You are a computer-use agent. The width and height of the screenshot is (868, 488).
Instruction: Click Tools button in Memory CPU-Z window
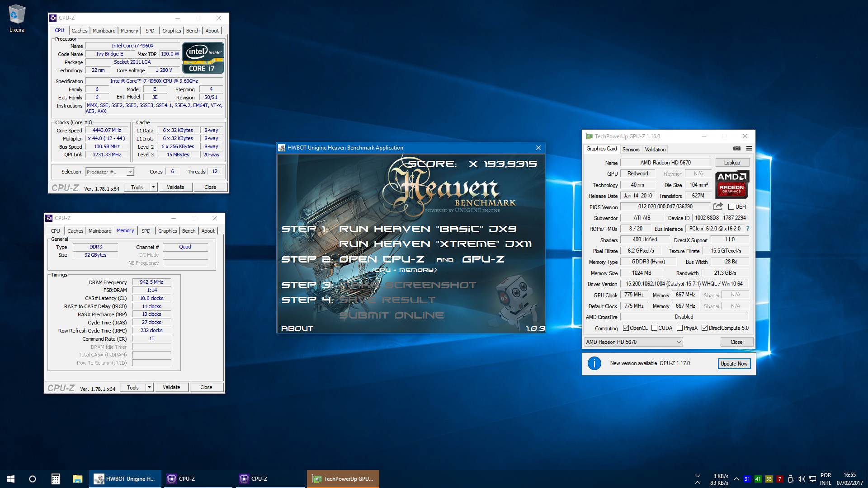(x=133, y=387)
